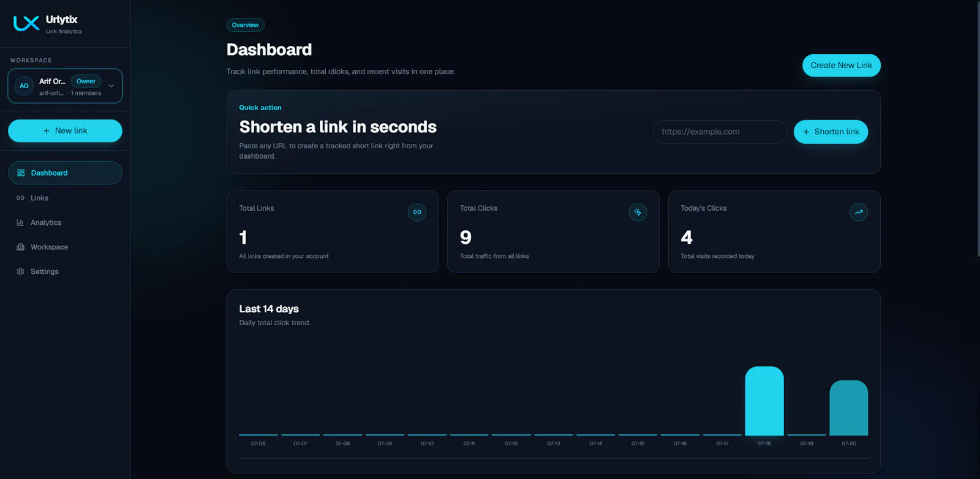Click the Quick action label
Viewport: 980px width, 479px height.
260,108
